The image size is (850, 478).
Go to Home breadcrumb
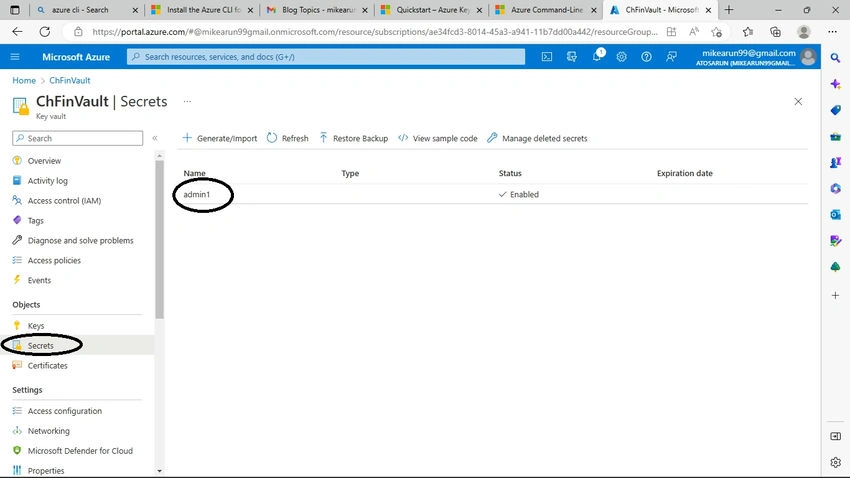click(24, 80)
